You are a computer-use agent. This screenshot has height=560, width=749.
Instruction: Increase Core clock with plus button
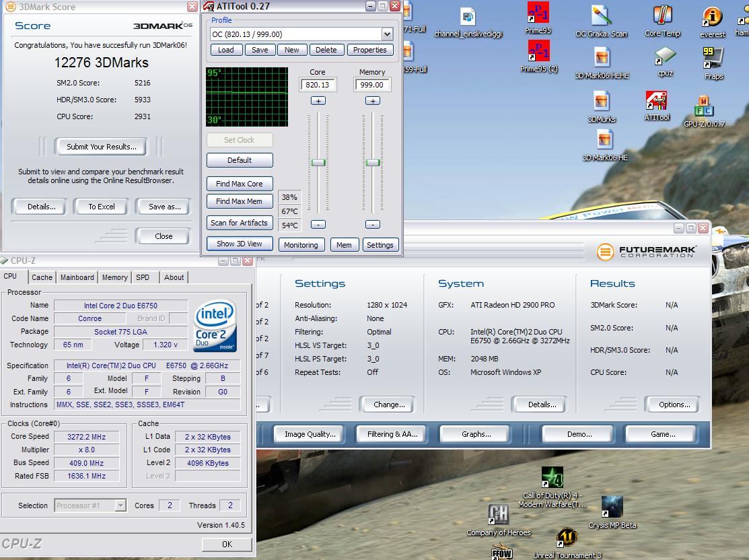click(318, 101)
